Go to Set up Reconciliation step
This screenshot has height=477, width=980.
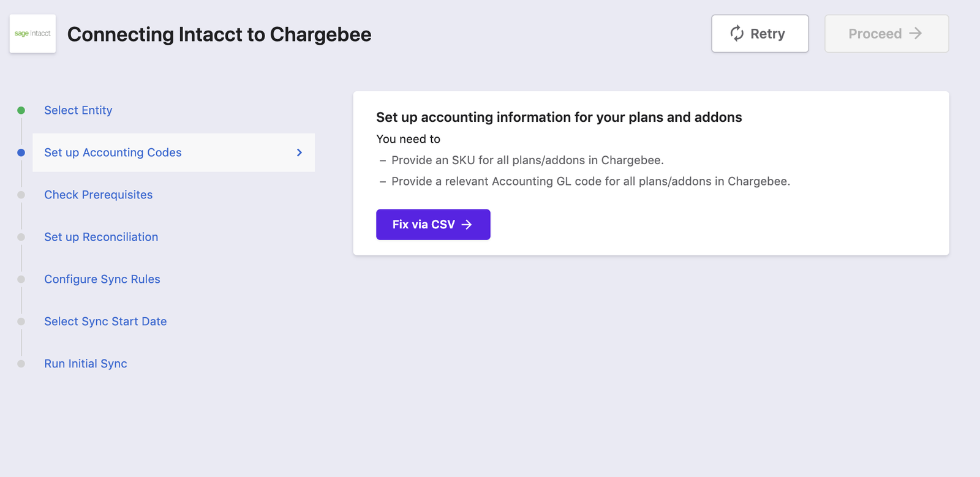coord(101,237)
